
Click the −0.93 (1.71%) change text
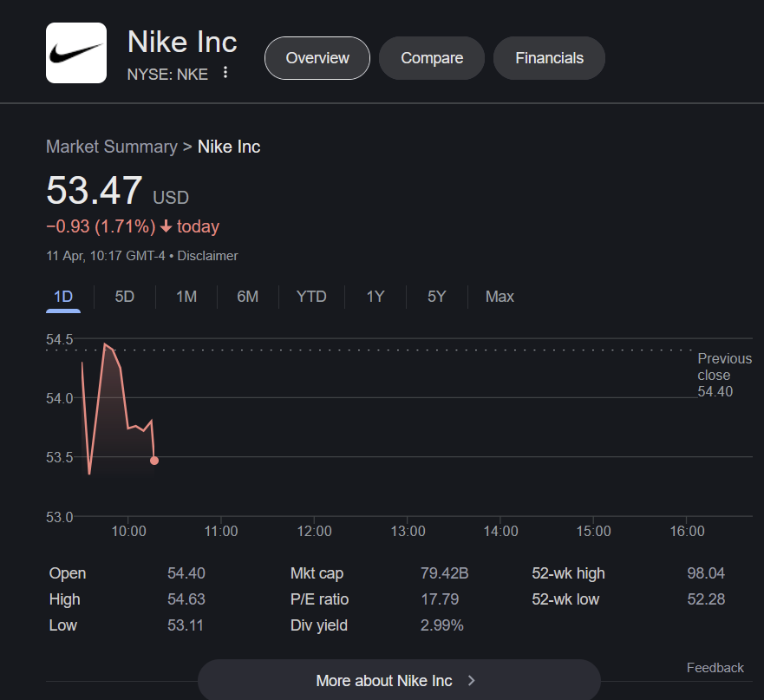pos(101,226)
